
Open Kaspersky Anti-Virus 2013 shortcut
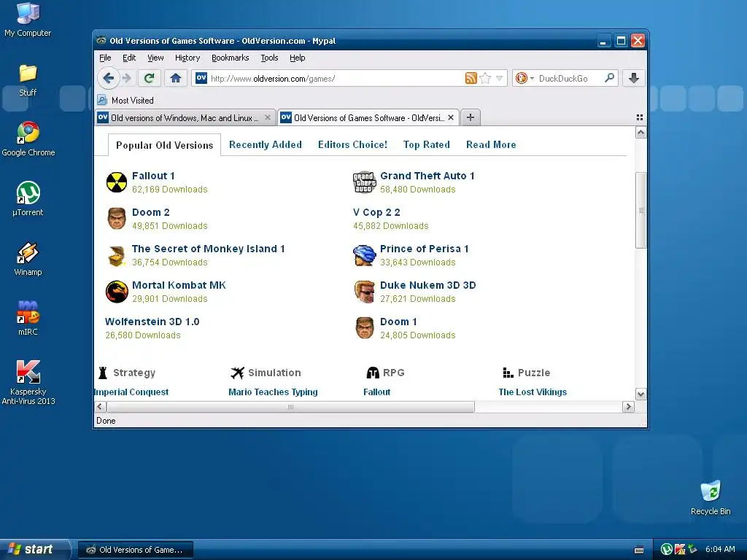tap(28, 382)
